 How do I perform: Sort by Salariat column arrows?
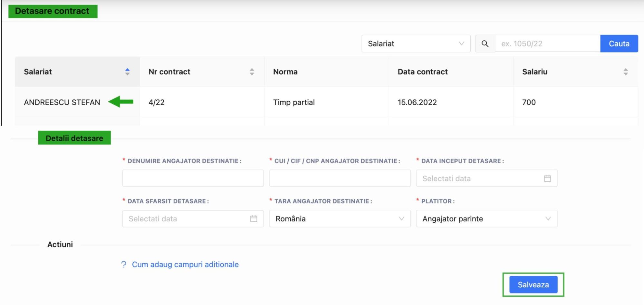[x=127, y=72]
